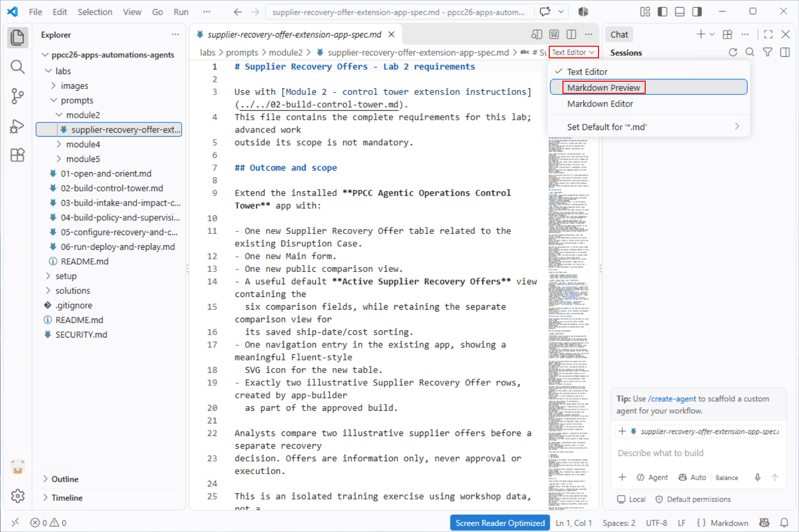799x532 pixels.
Task: Choose Markdown Editor from the menu
Action: pos(648,104)
